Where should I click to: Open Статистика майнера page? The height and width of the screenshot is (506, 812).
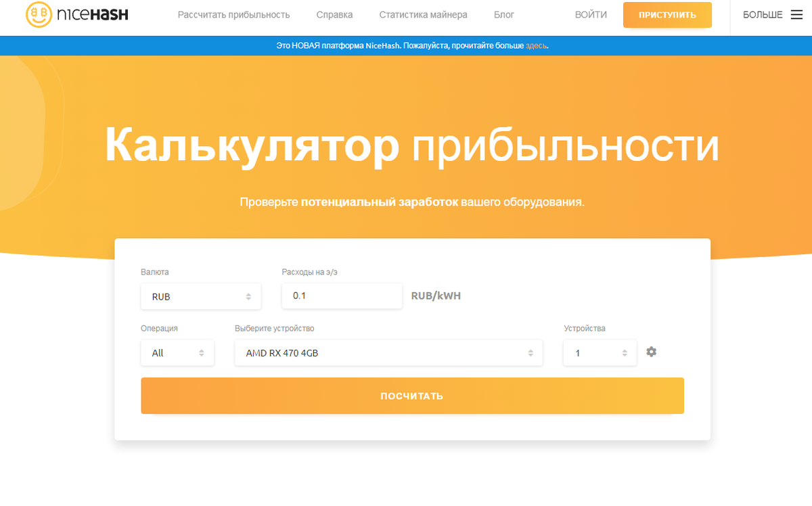tap(423, 15)
